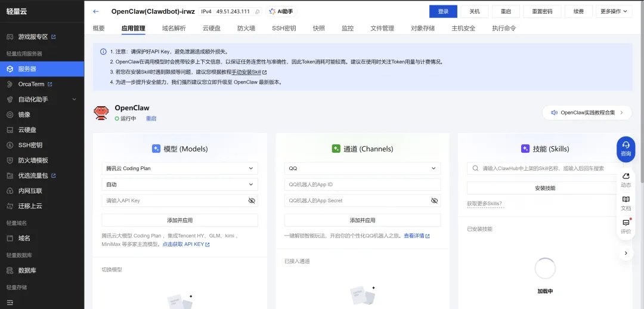Click the 重启 button in the header

click(x=506, y=11)
